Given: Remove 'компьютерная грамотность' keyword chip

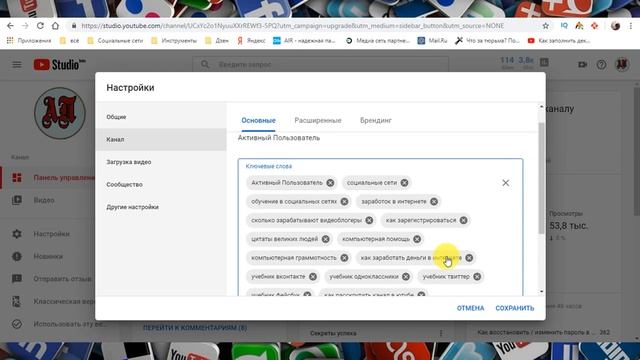Looking at the screenshot, I should click(x=344, y=258).
